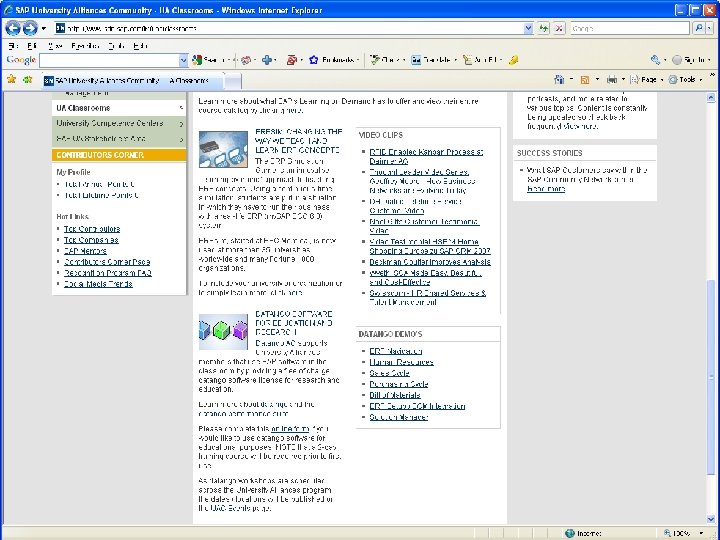Open Google toolbar Bookmarks star
The image size is (720, 540).
point(333,60)
